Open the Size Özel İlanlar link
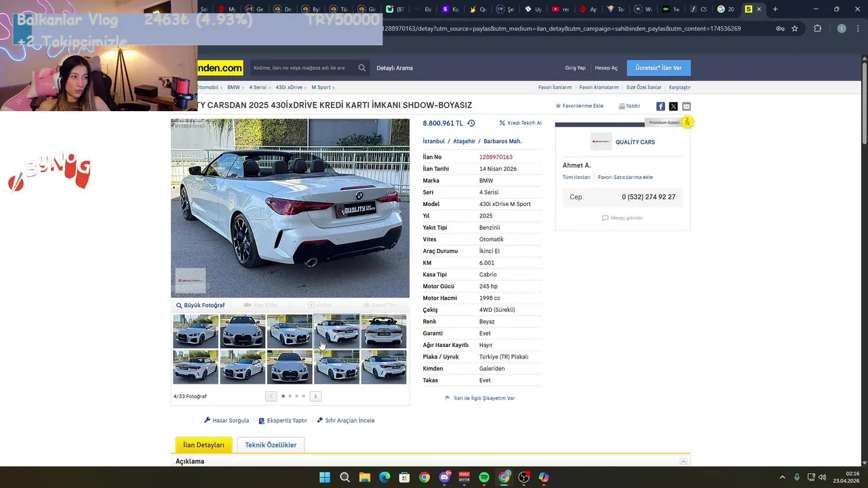 click(644, 87)
